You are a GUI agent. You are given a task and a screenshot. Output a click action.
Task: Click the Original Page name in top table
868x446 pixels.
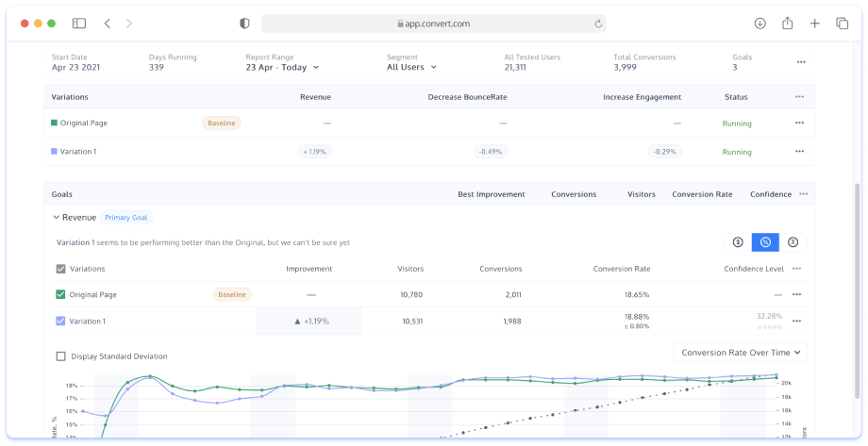pos(84,123)
